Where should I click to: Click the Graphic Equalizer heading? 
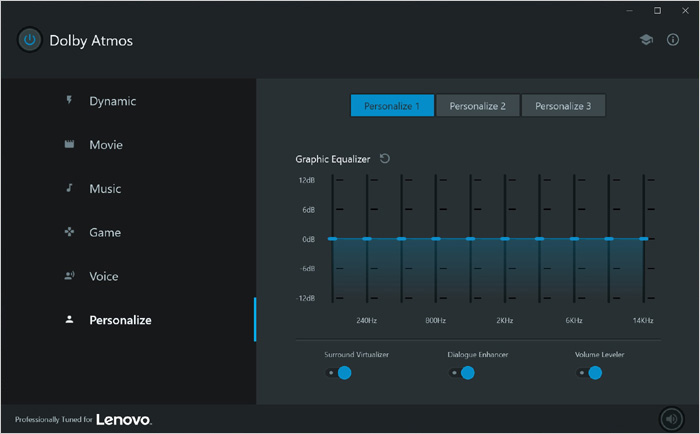click(x=333, y=159)
